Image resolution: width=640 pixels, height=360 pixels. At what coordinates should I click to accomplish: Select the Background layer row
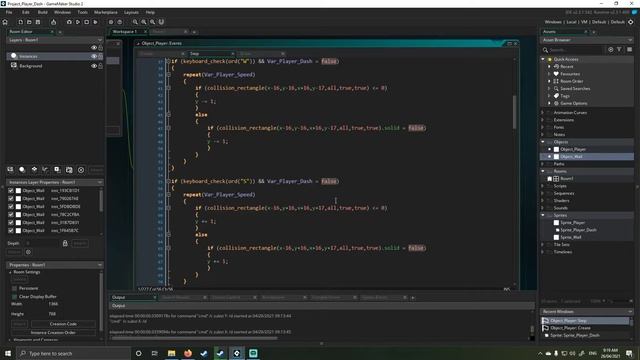point(54,66)
